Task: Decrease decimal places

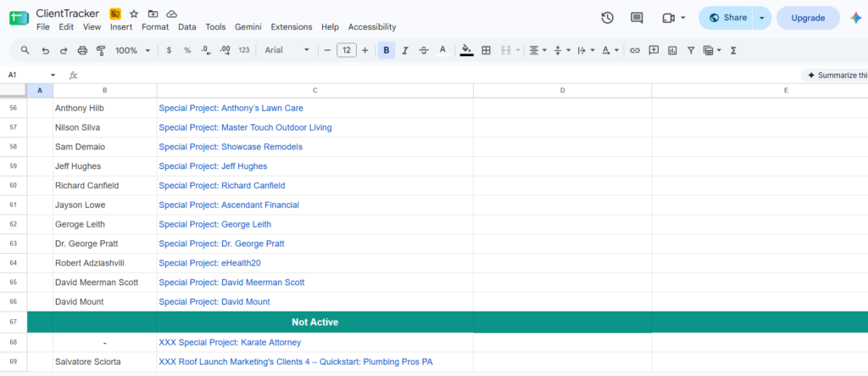Action: [x=206, y=50]
